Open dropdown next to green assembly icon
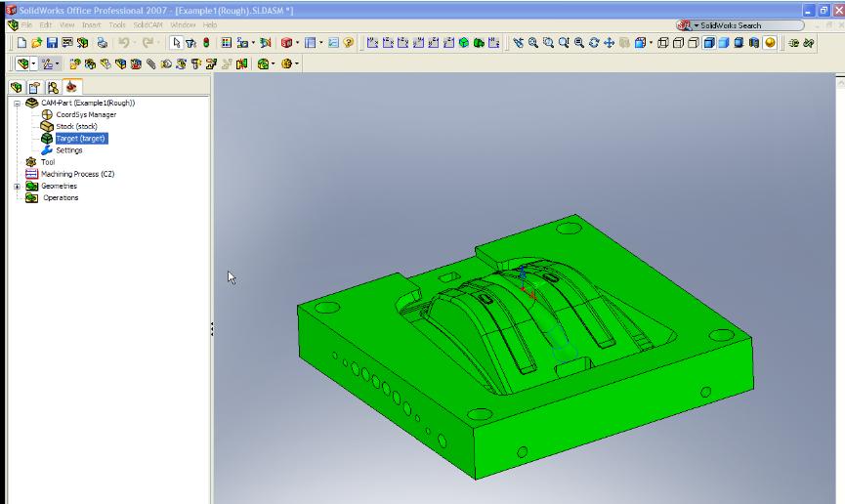Viewport: 845px width, 504px height. click(x=33, y=63)
